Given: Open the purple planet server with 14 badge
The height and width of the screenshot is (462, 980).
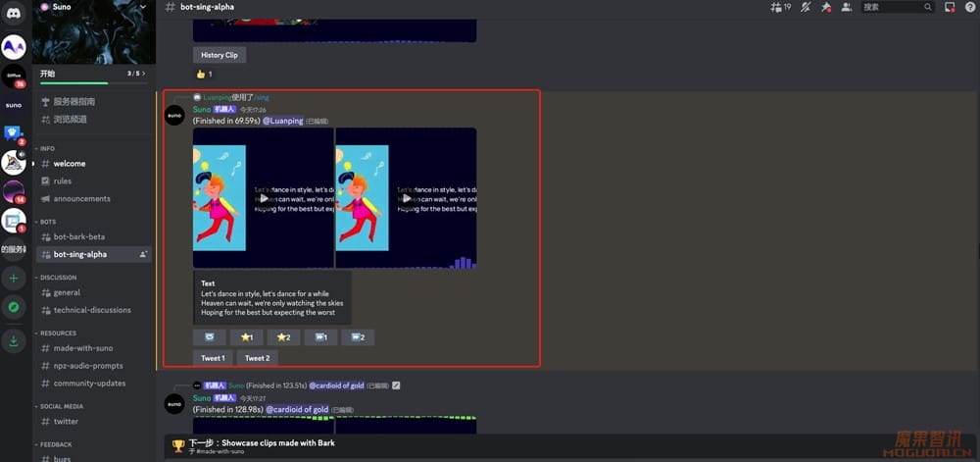Looking at the screenshot, I should click(13, 192).
